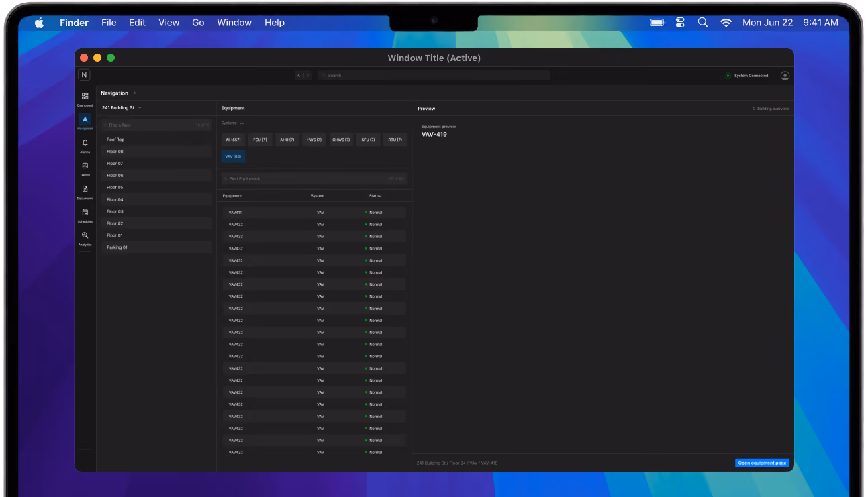Filter equipment by RTU (7)
This screenshot has width=868, height=497.
(x=395, y=140)
